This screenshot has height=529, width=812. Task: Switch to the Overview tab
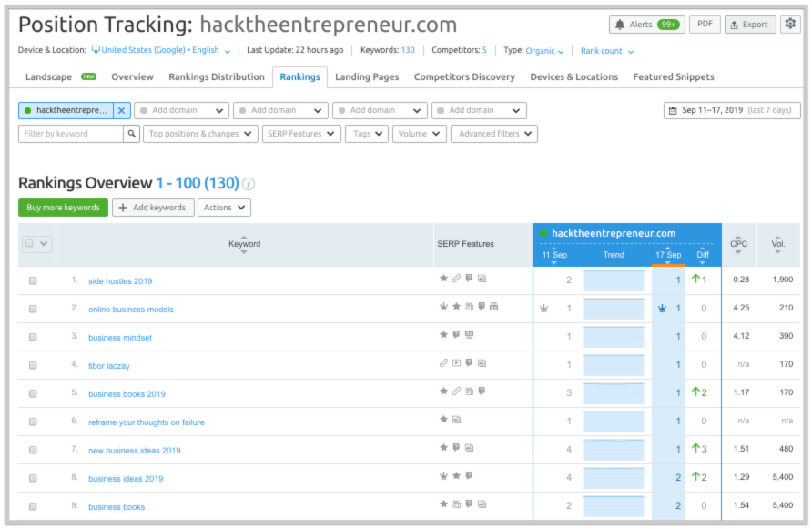pyautogui.click(x=132, y=76)
